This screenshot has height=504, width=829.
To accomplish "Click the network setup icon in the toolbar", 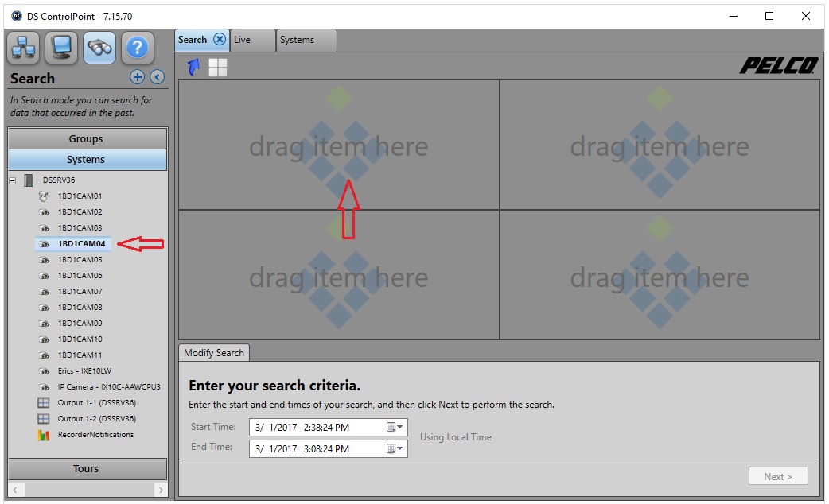I will (x=23, y=48).
